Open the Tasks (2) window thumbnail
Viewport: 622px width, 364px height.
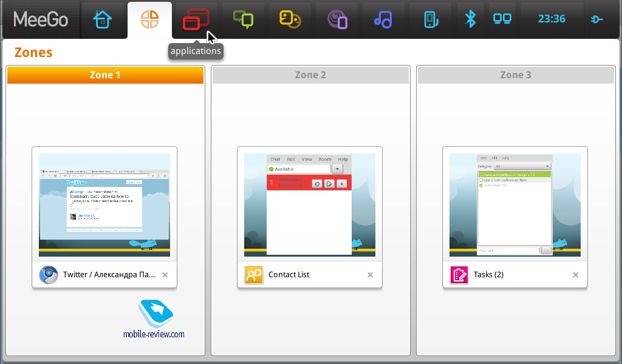(515, 204)
